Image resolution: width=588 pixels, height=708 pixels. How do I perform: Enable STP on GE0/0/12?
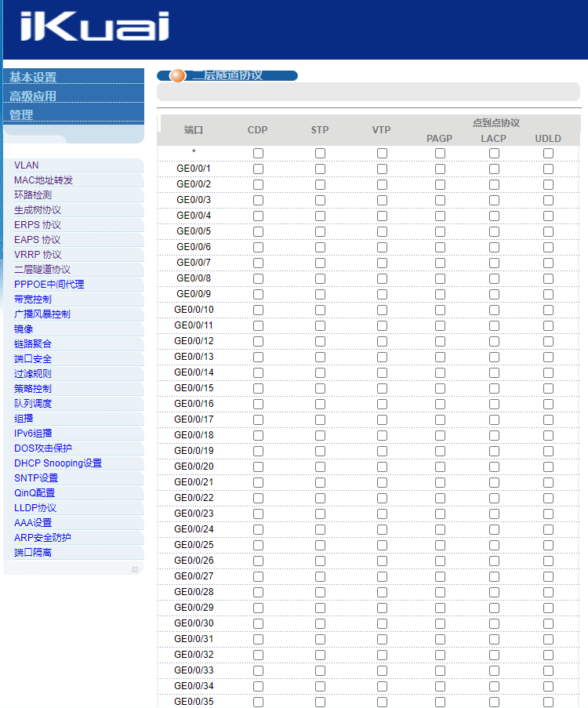(x=320, y=341)
